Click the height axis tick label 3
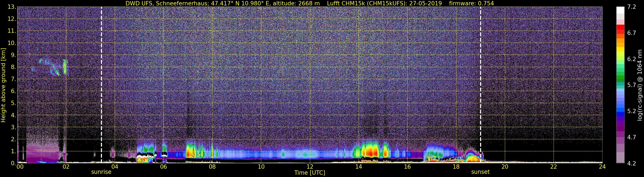Viewport: 644px width, 177px height. [x=13, y=127]
